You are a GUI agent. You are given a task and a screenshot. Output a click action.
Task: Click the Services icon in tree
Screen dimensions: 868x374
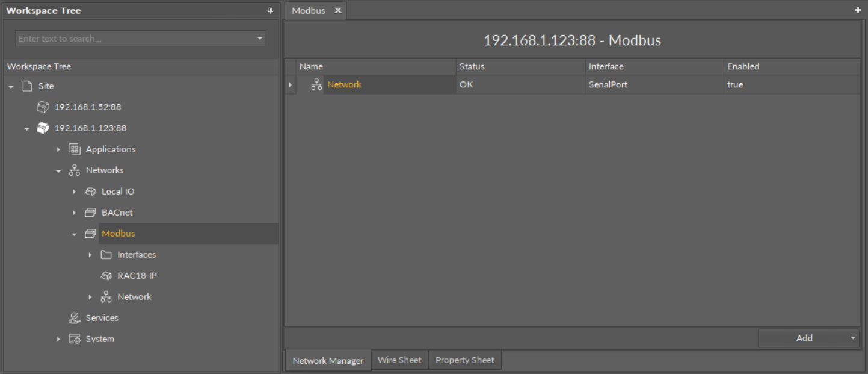(75, 318)
